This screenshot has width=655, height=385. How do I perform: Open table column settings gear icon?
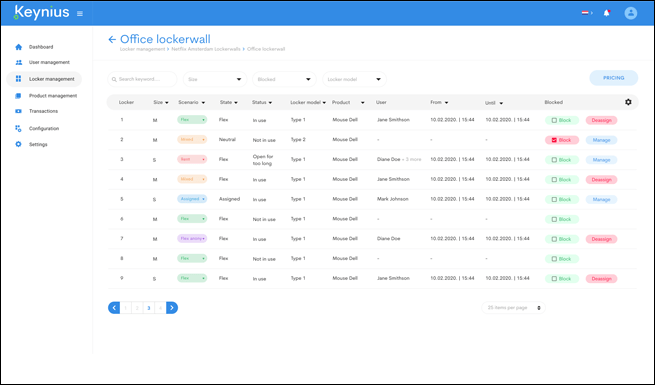(x=628, y=102)
